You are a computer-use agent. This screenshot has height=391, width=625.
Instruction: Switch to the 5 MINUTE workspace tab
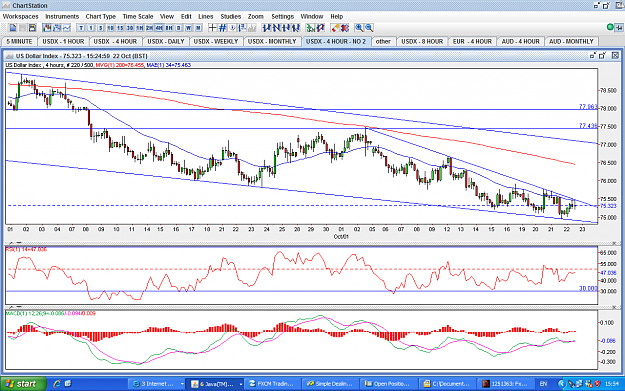click(x=20, y=41)
